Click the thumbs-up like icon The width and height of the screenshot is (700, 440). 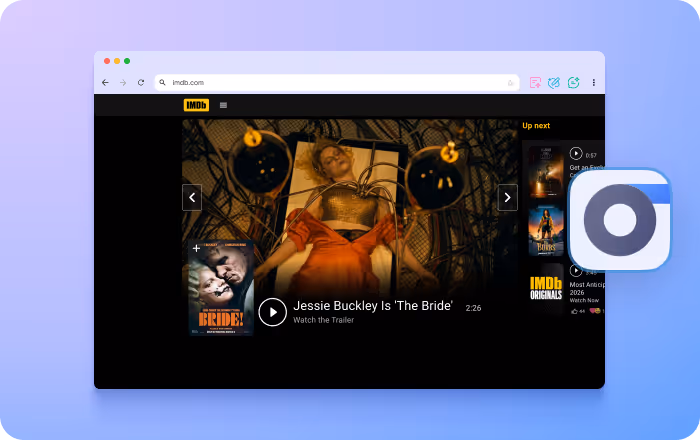574,311
